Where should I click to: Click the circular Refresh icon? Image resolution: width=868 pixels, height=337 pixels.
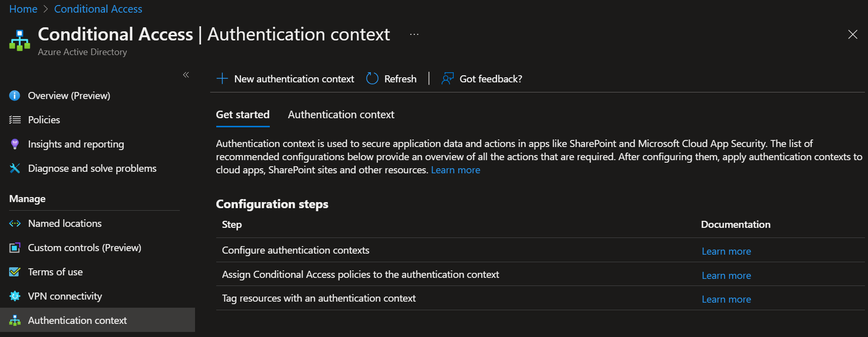pyautogui.click(x=372, y=78)
